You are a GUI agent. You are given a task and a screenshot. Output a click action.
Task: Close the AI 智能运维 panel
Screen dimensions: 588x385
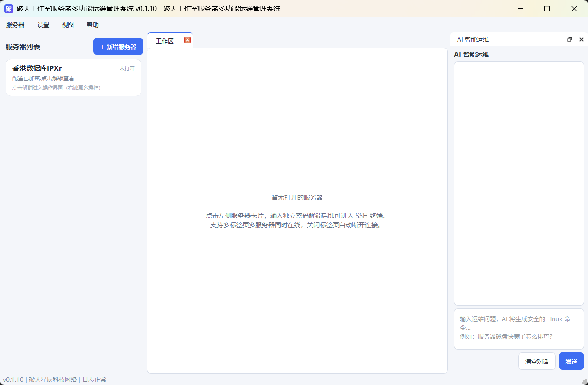[582, 39]
